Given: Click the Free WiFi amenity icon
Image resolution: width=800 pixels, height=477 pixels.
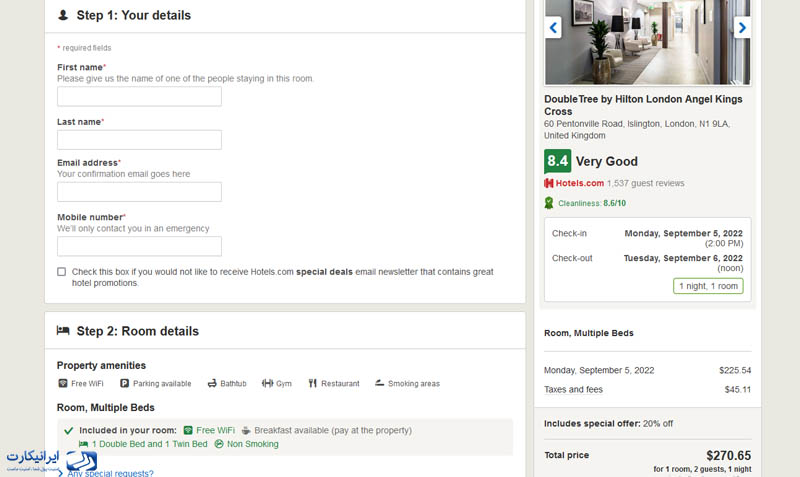Looking at the screenshot, I should (x=63, y=383).
